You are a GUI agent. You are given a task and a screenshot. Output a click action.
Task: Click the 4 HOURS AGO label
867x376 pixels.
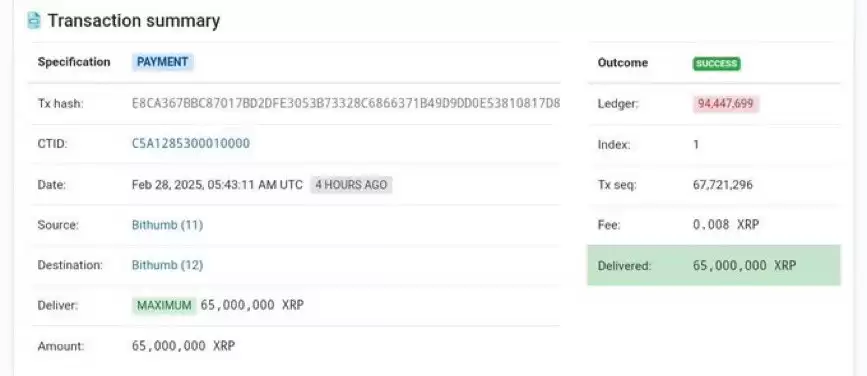click(351, 185)
